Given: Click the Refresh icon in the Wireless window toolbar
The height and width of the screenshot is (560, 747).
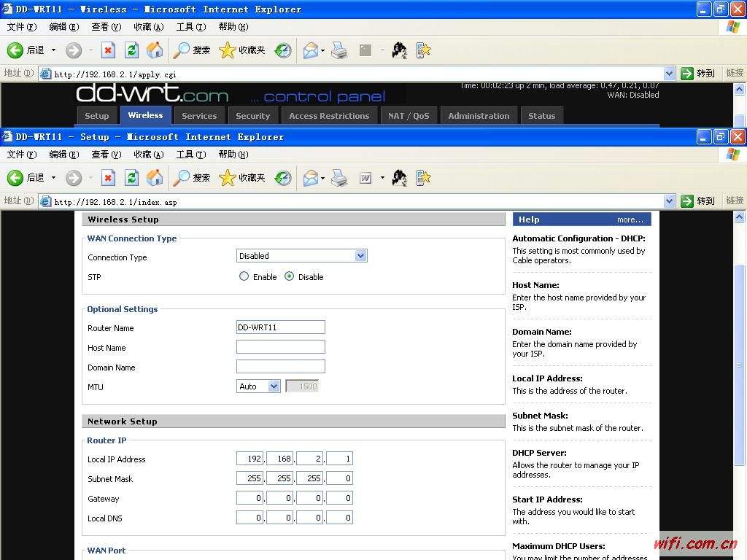Looking at the screenshot, I should [131, 50].
